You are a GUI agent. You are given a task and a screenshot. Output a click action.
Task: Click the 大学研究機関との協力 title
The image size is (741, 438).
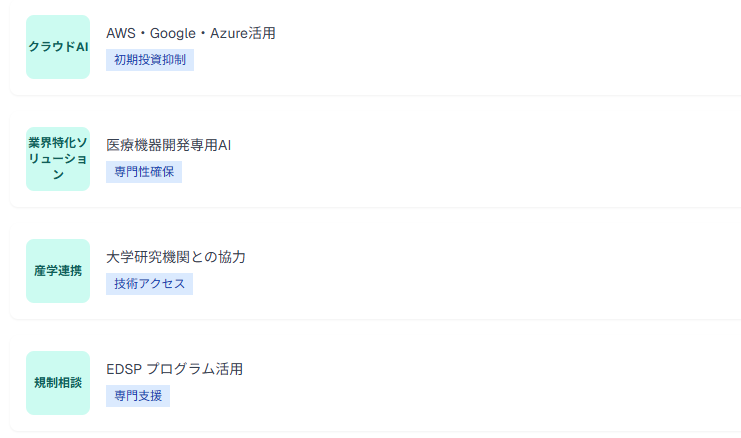click(176, 257)
